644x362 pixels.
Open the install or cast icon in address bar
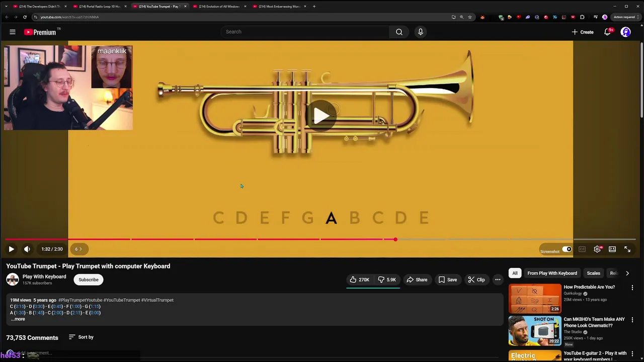pos(453,17)
